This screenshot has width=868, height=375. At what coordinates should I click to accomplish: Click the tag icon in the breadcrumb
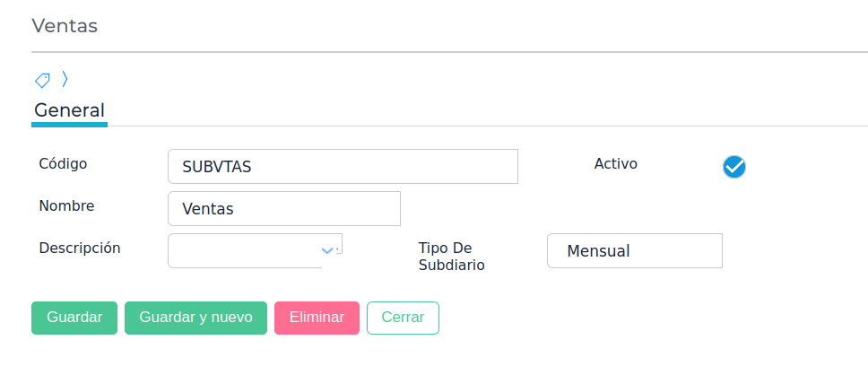point(42,81)
